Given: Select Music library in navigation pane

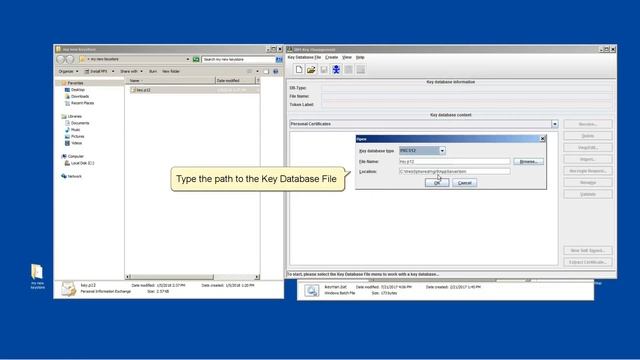Looking at the screenshot, I should 75,130.
